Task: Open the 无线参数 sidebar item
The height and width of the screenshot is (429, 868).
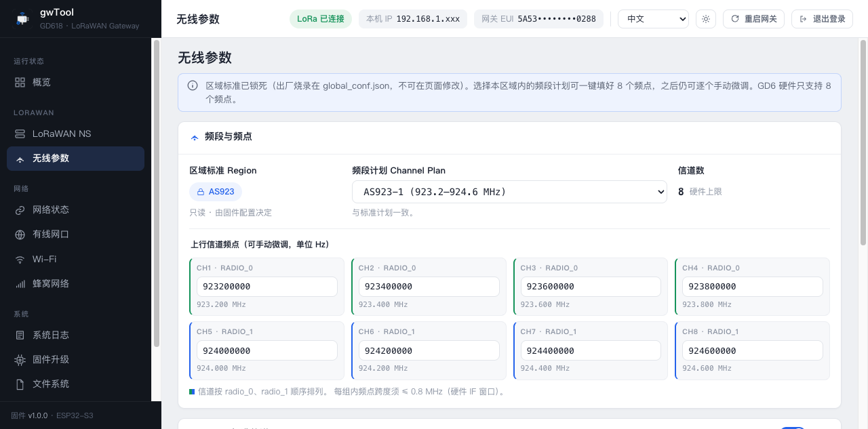Action: point(75,159)
